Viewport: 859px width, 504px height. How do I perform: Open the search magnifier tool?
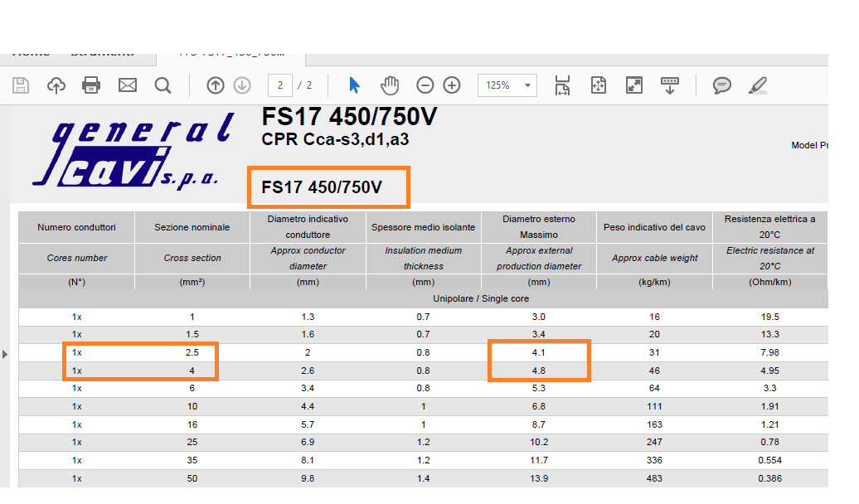coord(163,85)
